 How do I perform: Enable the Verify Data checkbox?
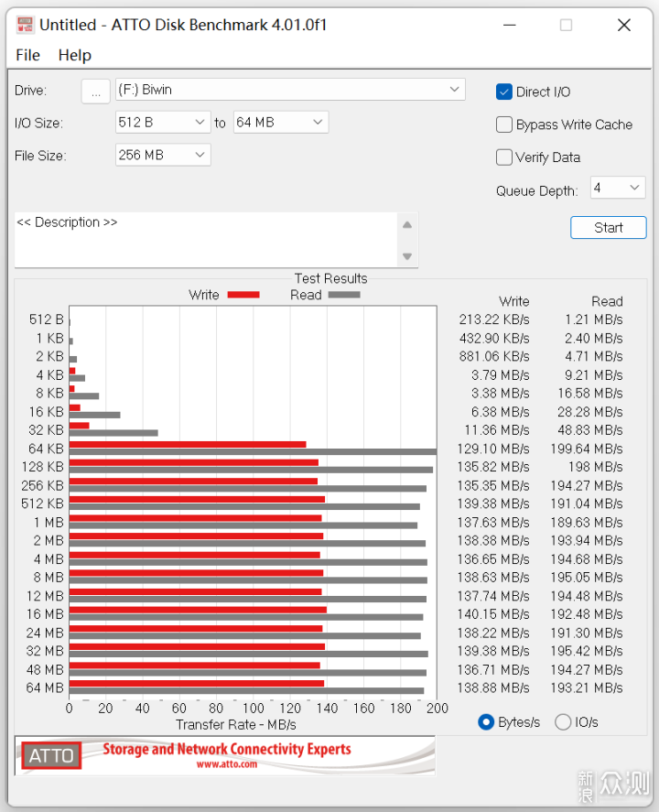pyautogui.click(x=504, y=157)
